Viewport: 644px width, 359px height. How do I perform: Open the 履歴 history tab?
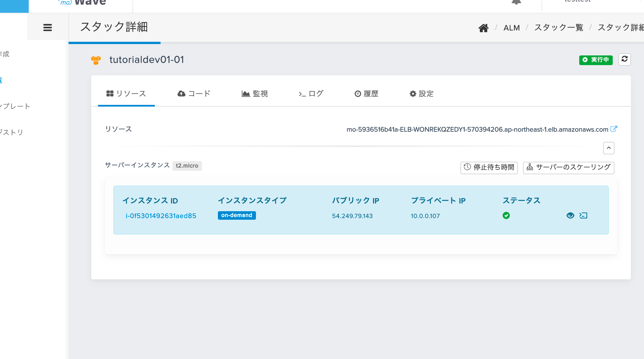click(366, 94)
